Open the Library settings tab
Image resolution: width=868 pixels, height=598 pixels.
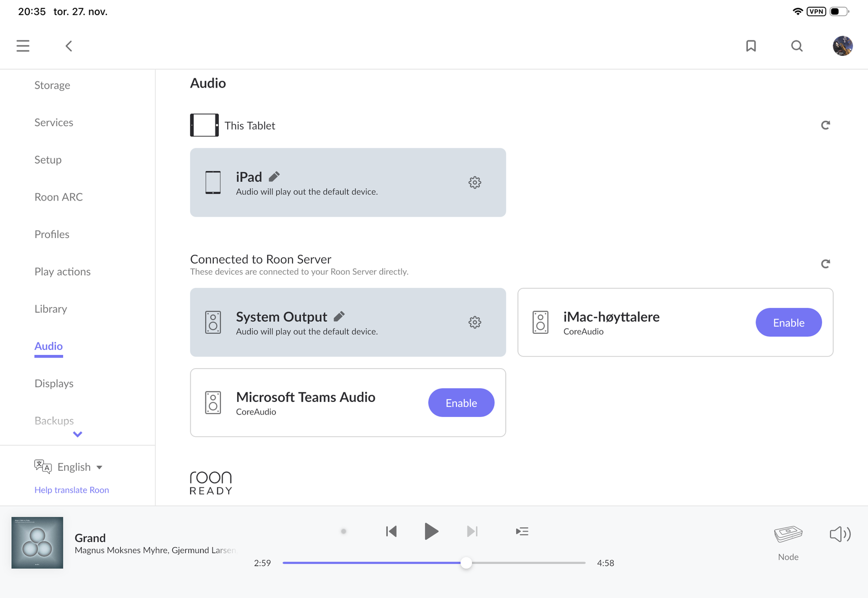(51, 309)
